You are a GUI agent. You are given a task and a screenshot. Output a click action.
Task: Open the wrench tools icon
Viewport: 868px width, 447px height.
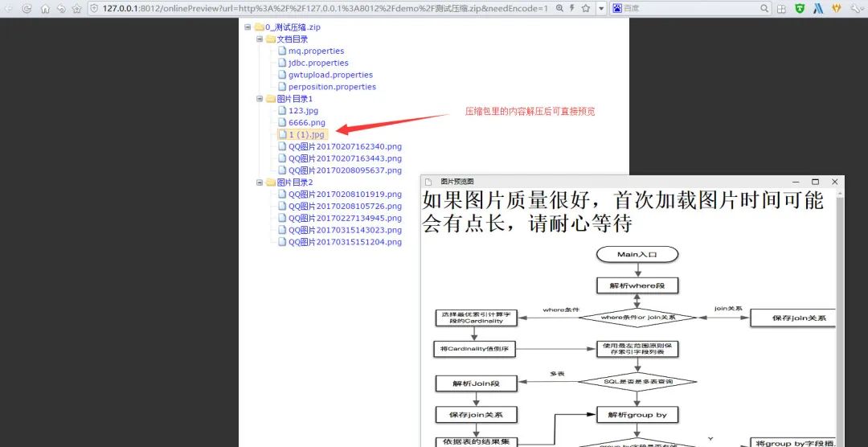coord(857,8)
